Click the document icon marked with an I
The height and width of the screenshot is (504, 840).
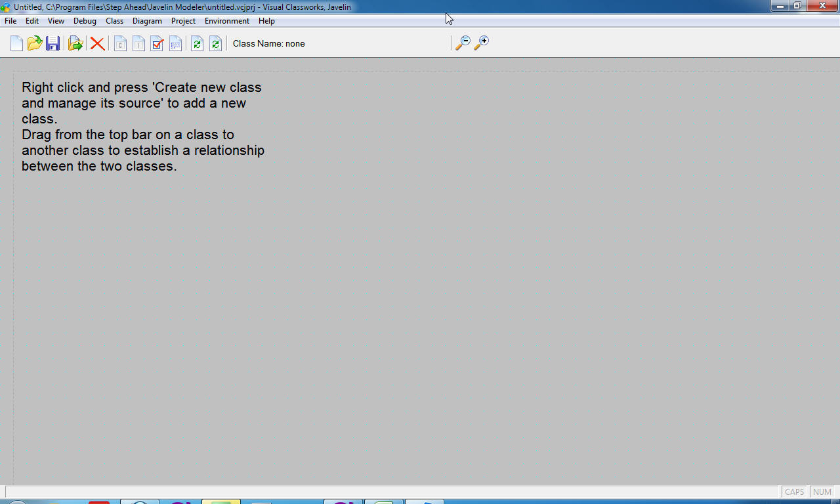pos(138,44)
